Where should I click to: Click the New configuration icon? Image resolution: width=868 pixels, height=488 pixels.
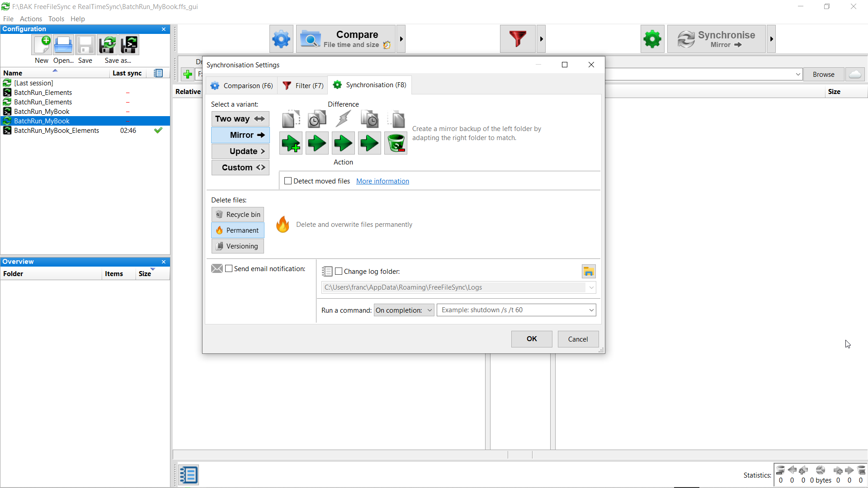(x=42, y=45)
